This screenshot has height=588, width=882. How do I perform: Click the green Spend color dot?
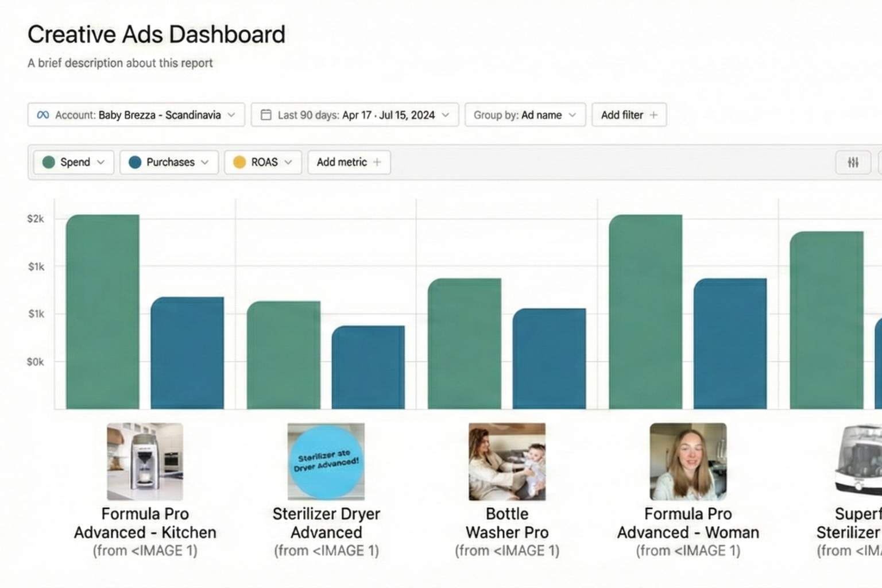click(49, 163)
